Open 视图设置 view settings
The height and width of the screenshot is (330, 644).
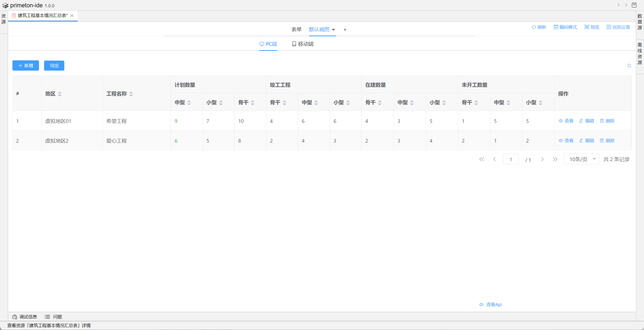618,27
